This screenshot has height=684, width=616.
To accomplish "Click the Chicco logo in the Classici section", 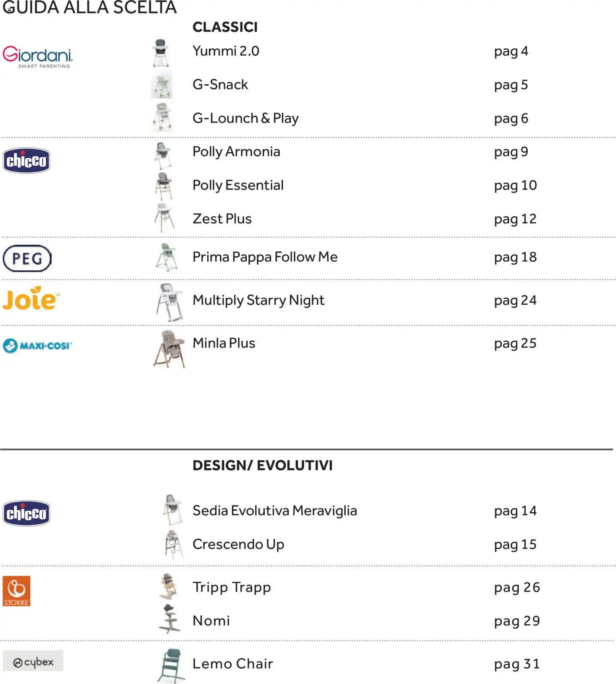I will click(x=27, y=161).
